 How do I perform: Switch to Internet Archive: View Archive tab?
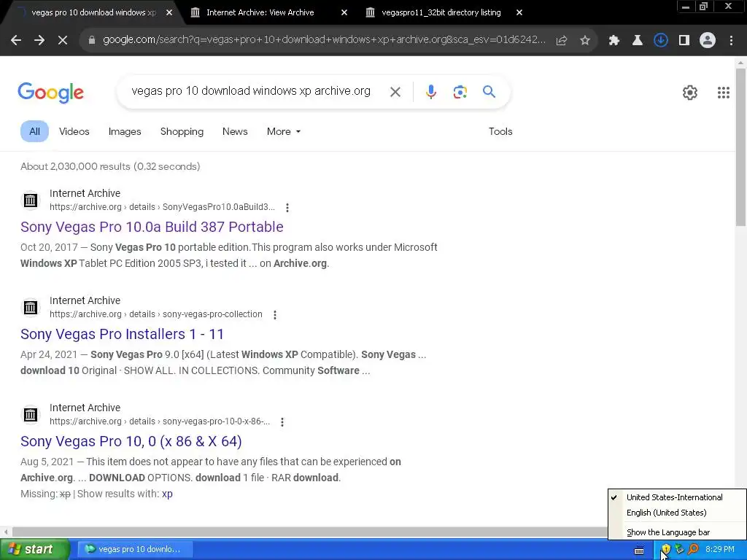[260, 12]
